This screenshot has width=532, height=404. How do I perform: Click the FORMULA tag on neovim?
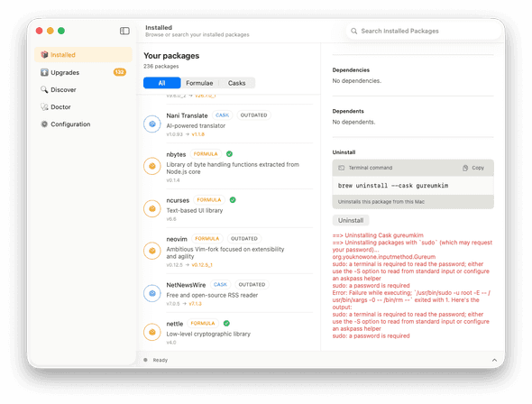(207, 239)
